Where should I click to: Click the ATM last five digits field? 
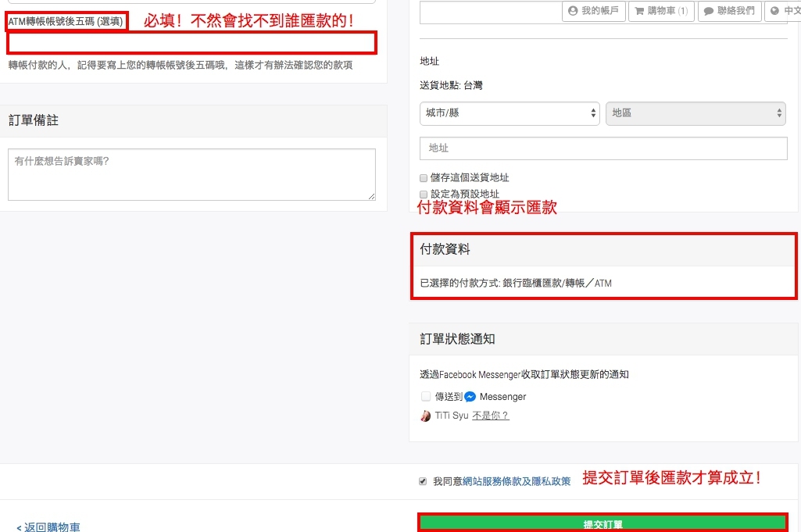(191, 43)
